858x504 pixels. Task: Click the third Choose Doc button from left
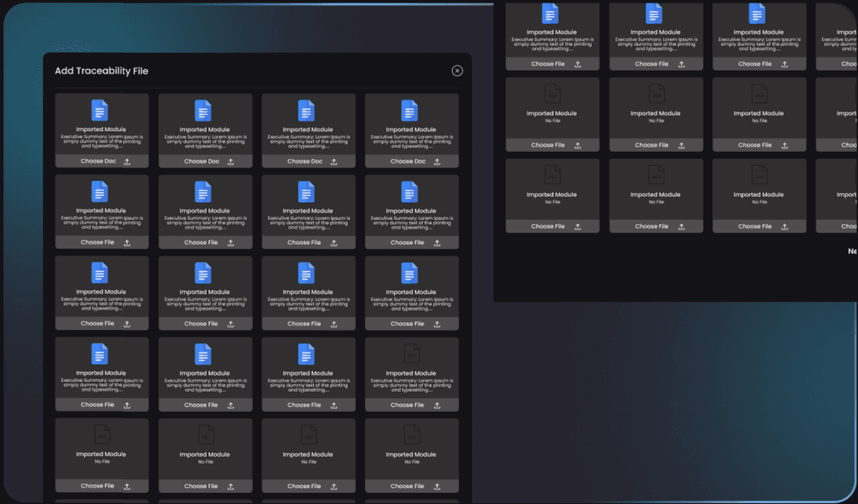[304, 161]
